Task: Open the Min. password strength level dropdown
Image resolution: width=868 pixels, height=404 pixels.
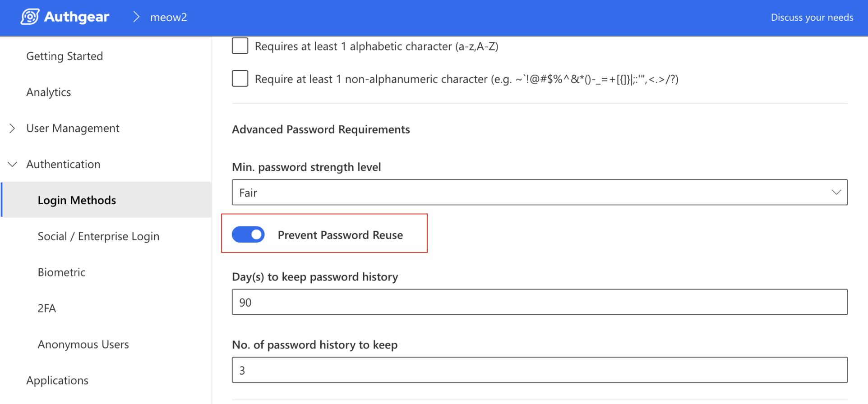Action: click(x=539, y=193)
